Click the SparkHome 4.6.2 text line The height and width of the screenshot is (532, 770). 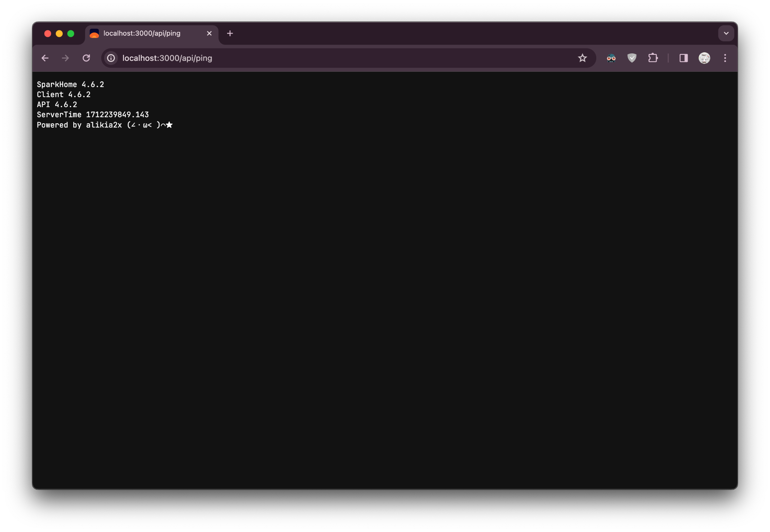70,85
